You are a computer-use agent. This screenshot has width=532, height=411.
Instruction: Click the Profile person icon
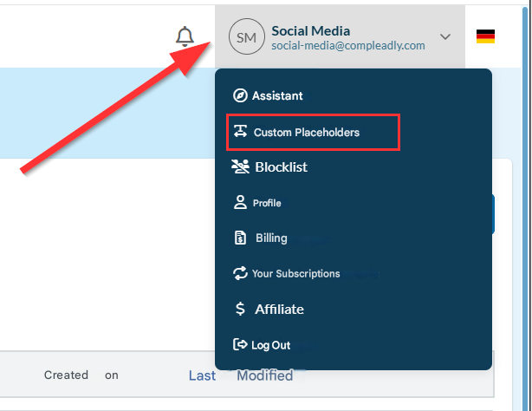[x=240, y=203]
